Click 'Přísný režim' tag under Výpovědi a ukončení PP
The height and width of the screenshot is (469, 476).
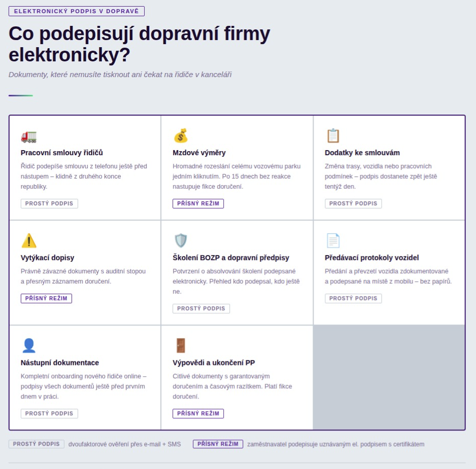(198, 413)
